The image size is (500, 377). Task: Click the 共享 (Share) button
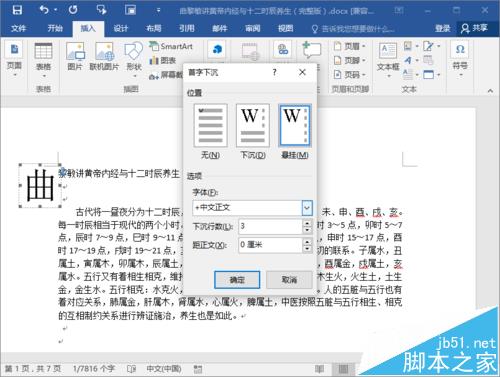tap(475, 28)
